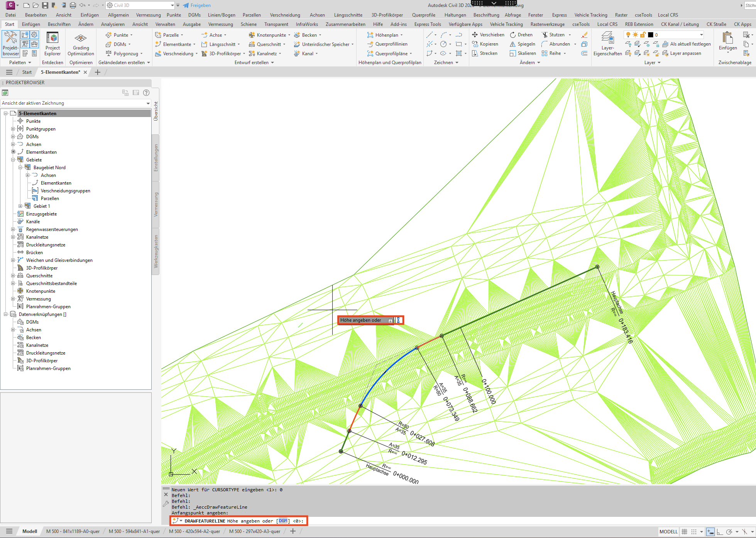This screenshot has height=538, width=756.
Task: Open the Projektbrowser palette button
Action: point(10,44)
